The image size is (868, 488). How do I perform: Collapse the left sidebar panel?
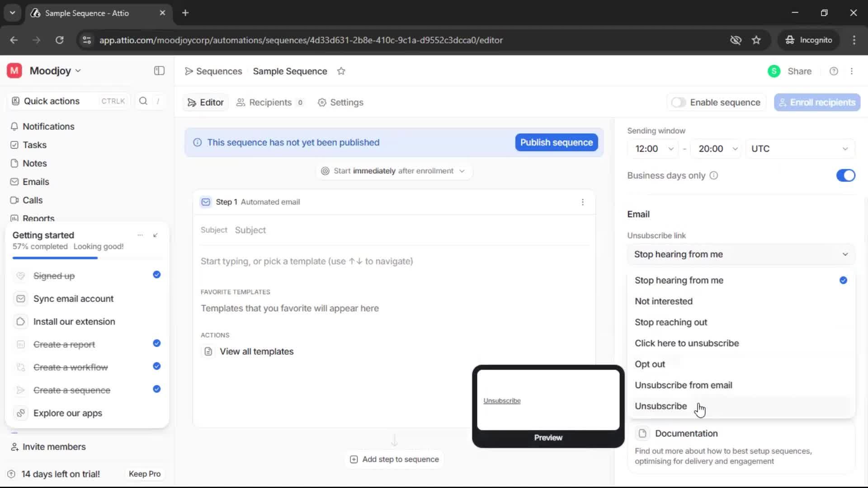159,70
